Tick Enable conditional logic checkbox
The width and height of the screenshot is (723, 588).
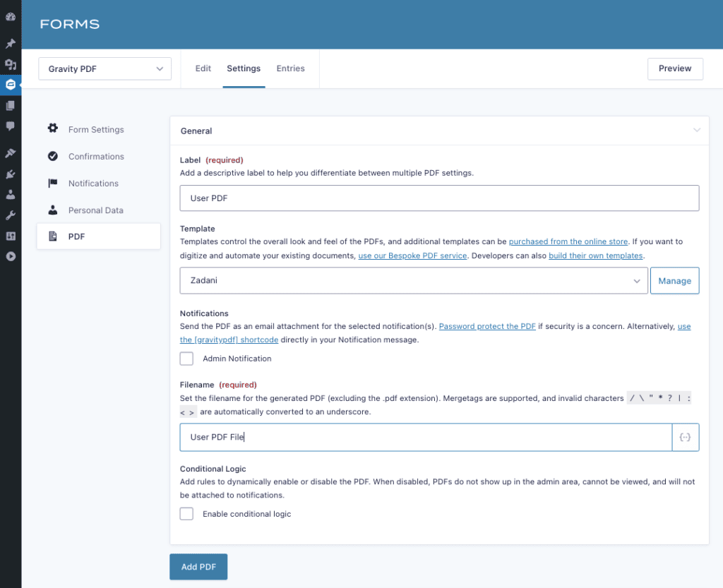pos(186,514)
